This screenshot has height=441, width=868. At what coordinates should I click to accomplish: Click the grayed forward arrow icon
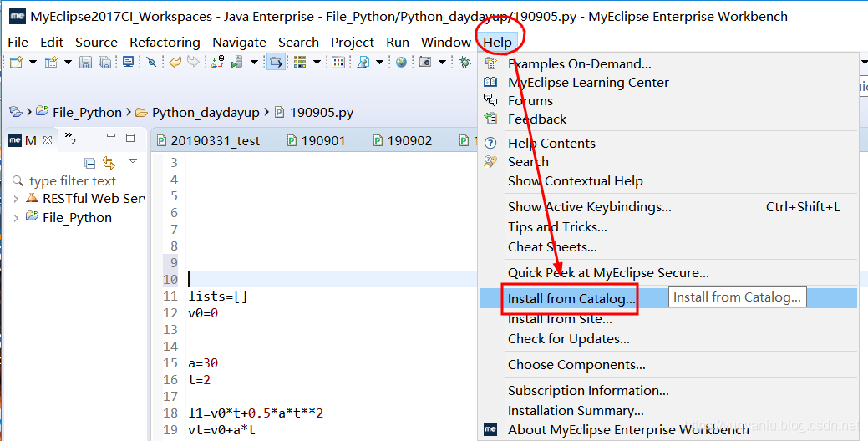coord(193,62)
